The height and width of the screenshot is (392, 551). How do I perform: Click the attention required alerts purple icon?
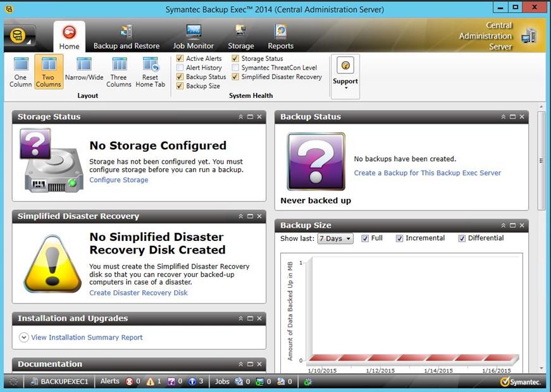tap(171, 381)
